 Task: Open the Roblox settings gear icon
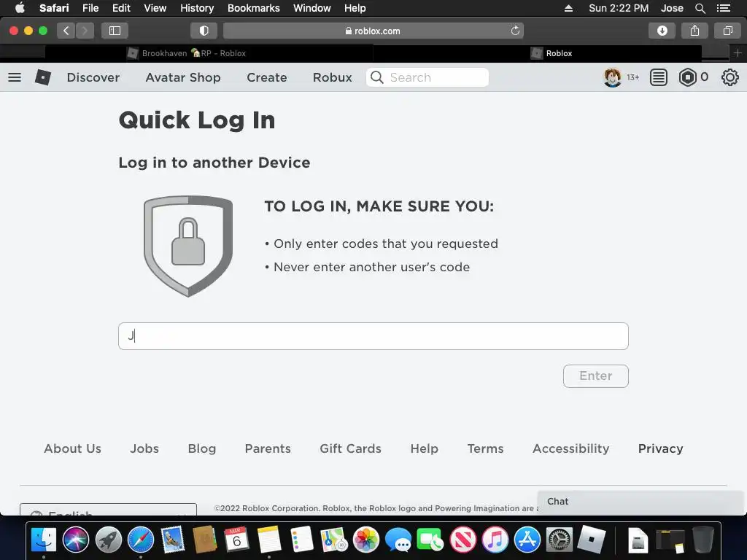click(x=729, y=77)
